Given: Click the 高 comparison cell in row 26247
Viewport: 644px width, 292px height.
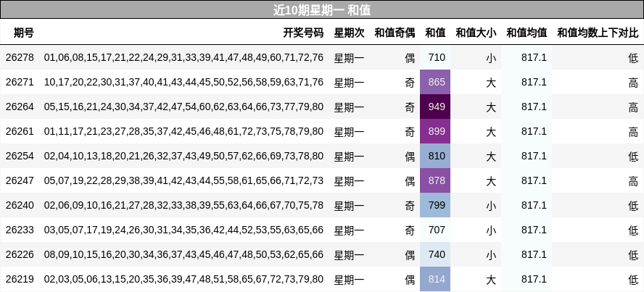Looking at the screenshot, I should point(633,181).
